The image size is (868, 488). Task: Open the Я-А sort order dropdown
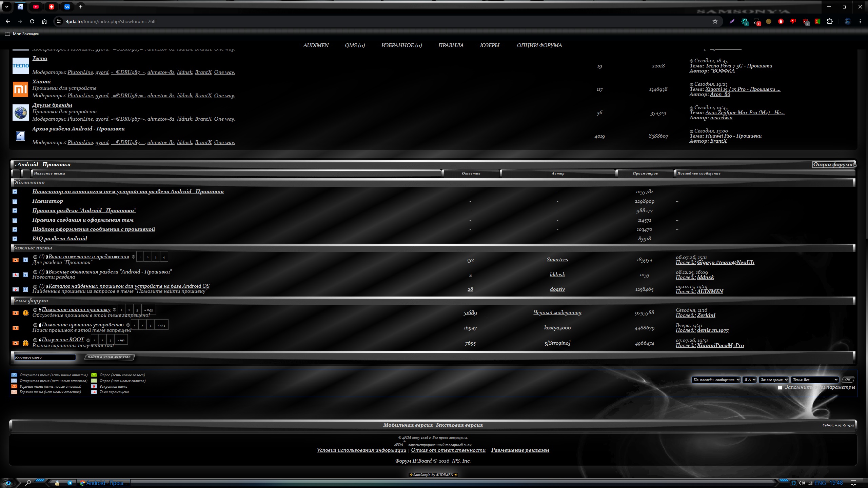749,380
